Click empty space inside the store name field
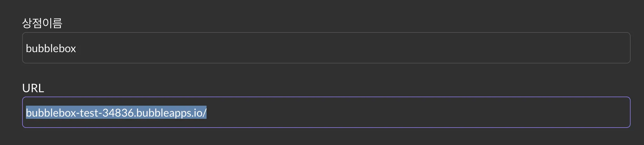Screen dimensions: 644x145 346,48
